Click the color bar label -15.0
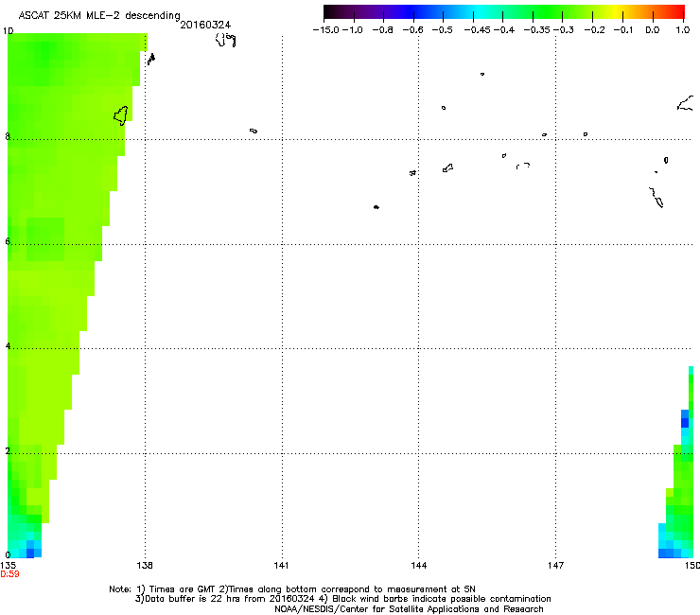The image size is (700, 615). point(326,30)
